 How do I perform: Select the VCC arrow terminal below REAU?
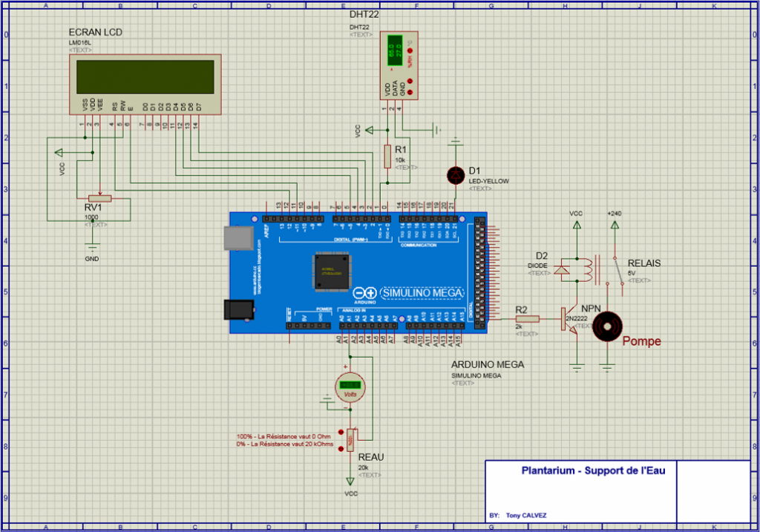pos(350,482)
